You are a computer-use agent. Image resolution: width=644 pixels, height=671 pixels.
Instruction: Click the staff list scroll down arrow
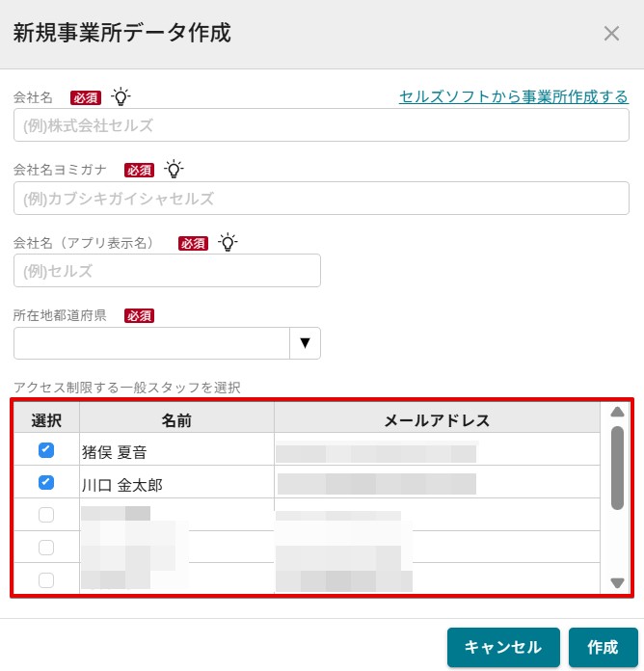pyautogui.click(x=617, y=583)
